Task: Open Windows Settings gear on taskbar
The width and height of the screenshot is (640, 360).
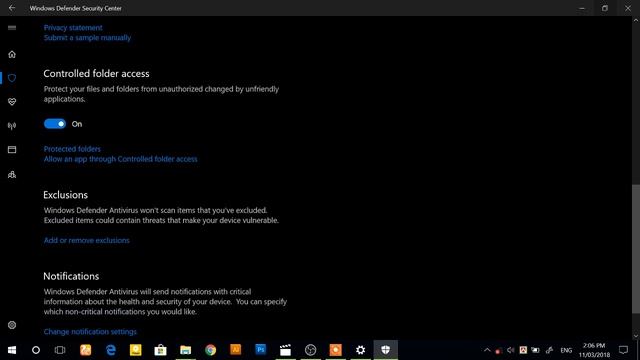Action: pyautogui.click(x=360, y=350)
